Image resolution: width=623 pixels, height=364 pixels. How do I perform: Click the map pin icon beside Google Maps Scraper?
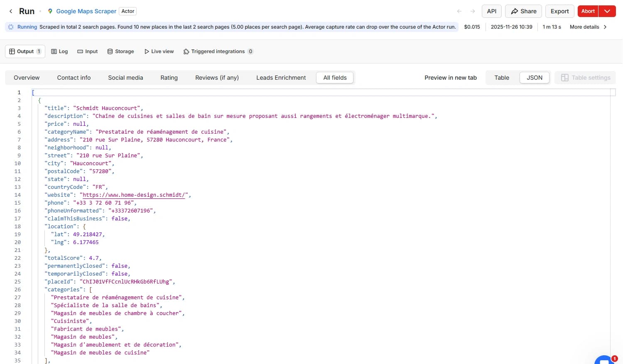click(50, 11)
